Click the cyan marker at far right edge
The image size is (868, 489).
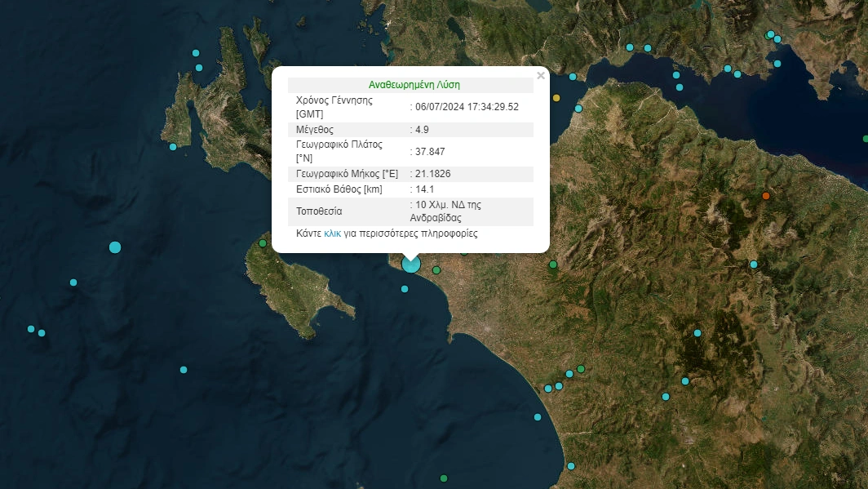[x=865, y=139]
